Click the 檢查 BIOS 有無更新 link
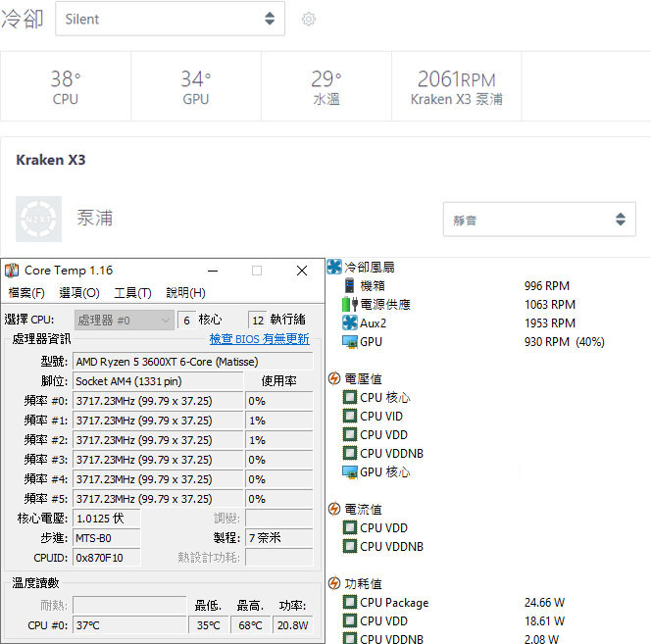The image size is (651, 644). click(260, 339)
